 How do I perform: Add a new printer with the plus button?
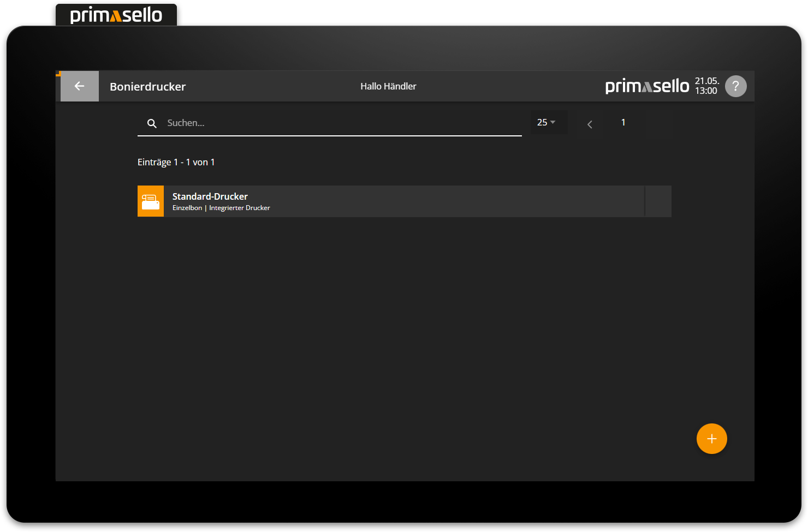(711, 439)
